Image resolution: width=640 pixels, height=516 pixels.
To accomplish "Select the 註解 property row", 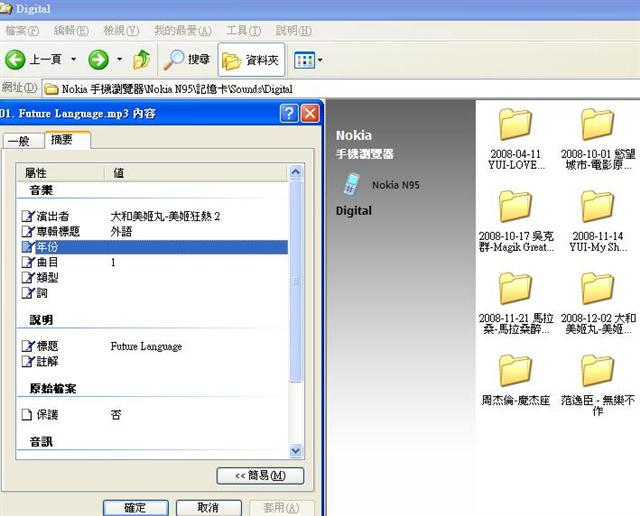I will click(153, 361).
